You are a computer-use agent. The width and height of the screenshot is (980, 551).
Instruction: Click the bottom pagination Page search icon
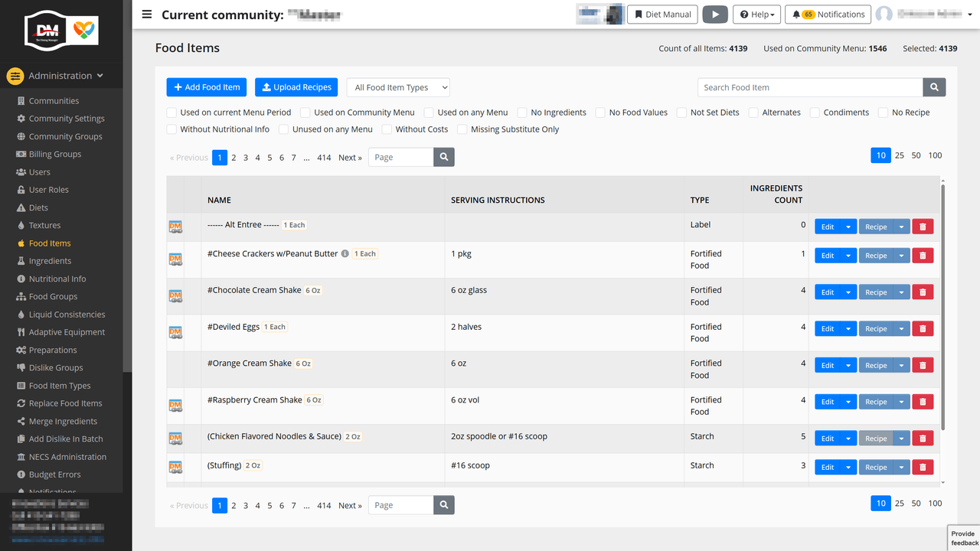click(444, 505)
